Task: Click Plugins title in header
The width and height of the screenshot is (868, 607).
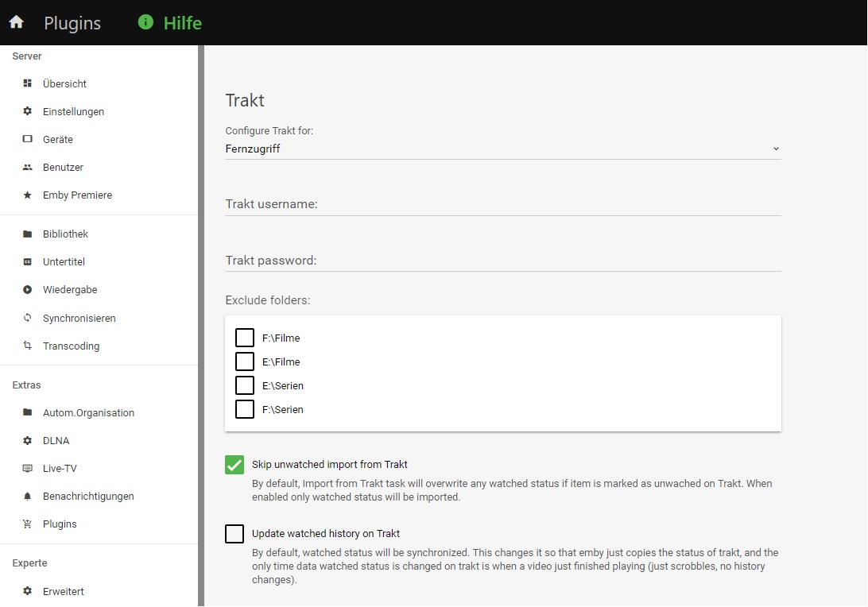Action: [x=72, y=23]
